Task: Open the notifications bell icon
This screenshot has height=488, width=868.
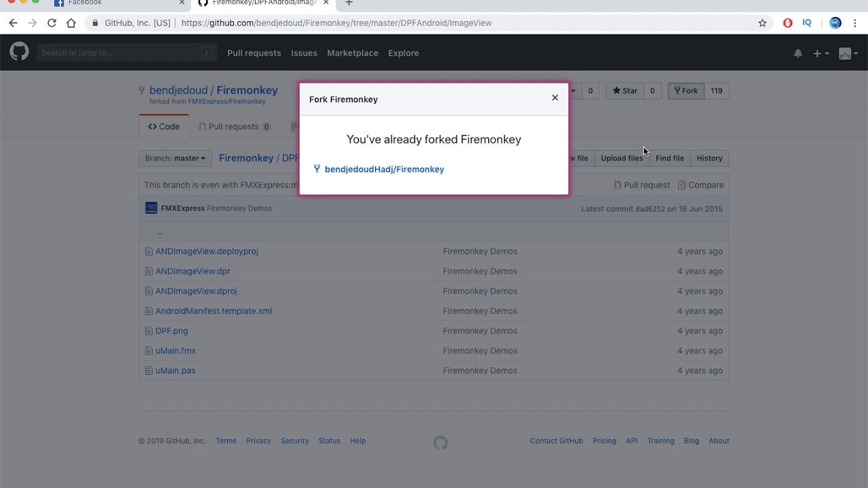Action: pos(798,53)
